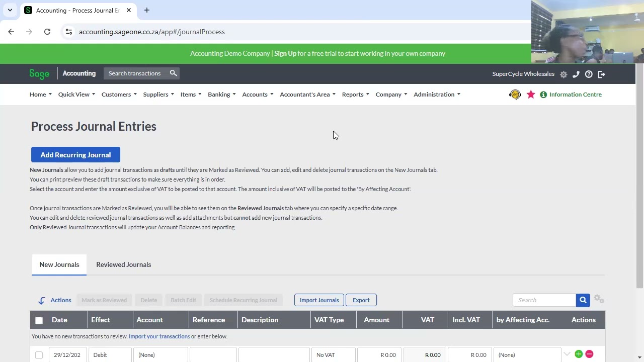Click the green Information Centre info icon
The width and height of the screenshot is (644, 362).
click(543, 95)
